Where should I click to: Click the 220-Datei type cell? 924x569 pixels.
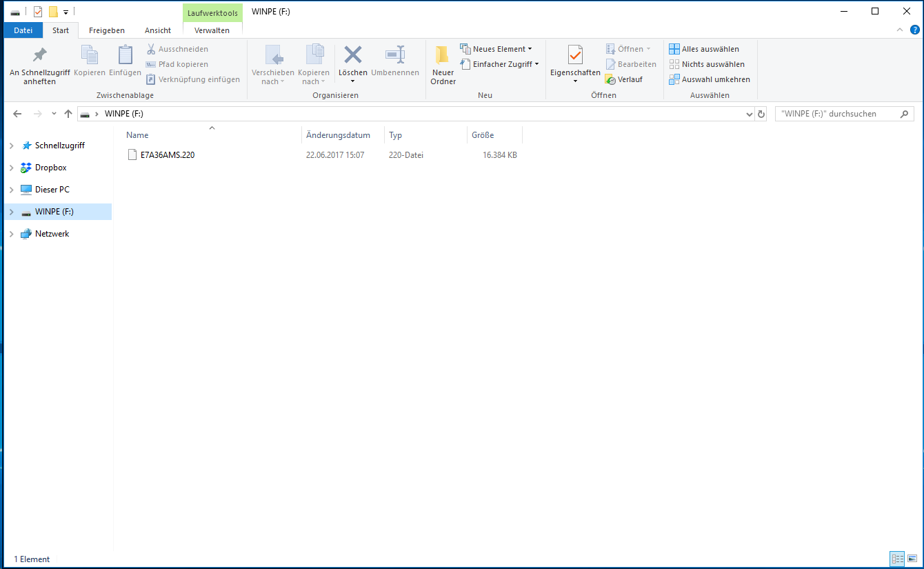406,155
